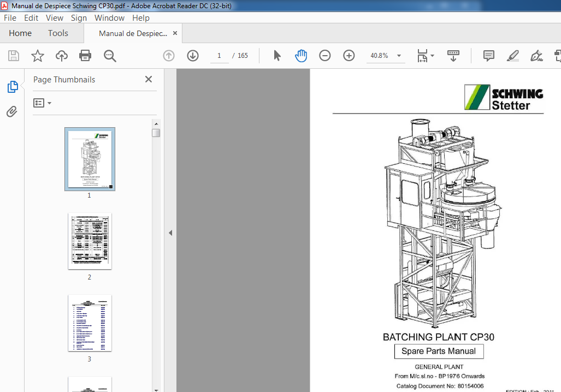Add a comment with the speech bubble icon
Image resolution: width=561 pixels, height=392 pixels.
tap(489, 56)
